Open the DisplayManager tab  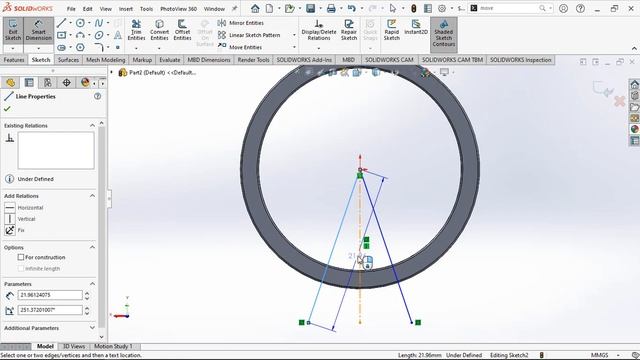tap(85, 83)
